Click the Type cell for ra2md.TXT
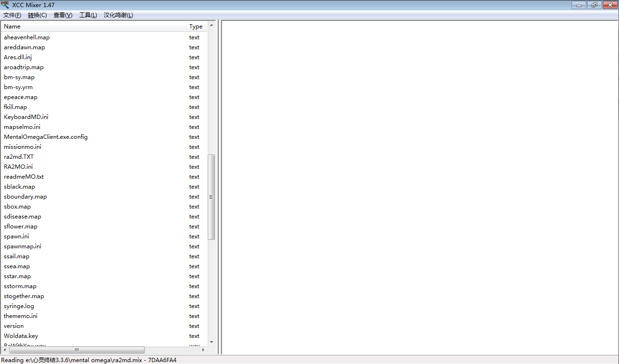619x364 pixels. (x=194, y=157)
